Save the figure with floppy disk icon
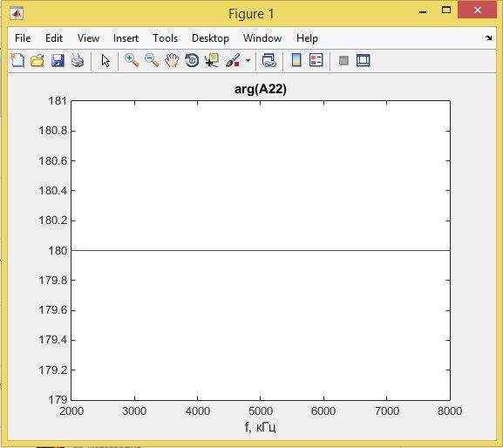This screenshot has height=448, width=503. (x=58, y=60)
